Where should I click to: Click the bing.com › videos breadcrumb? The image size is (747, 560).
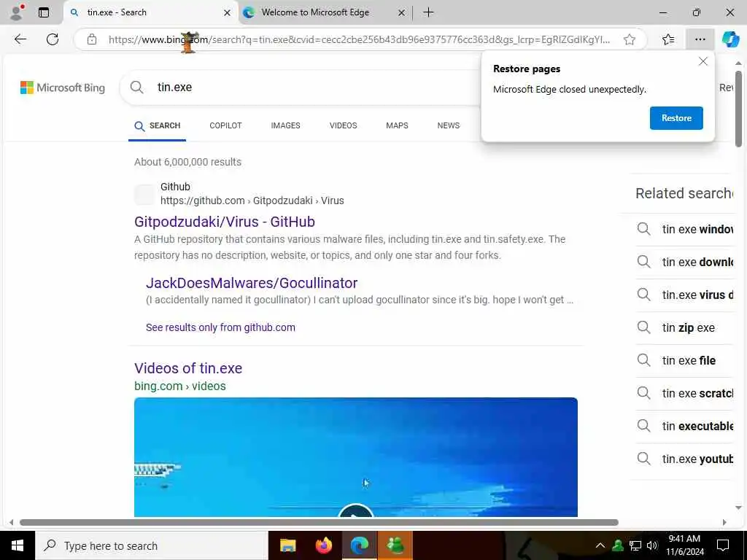(x=180, y=386)
